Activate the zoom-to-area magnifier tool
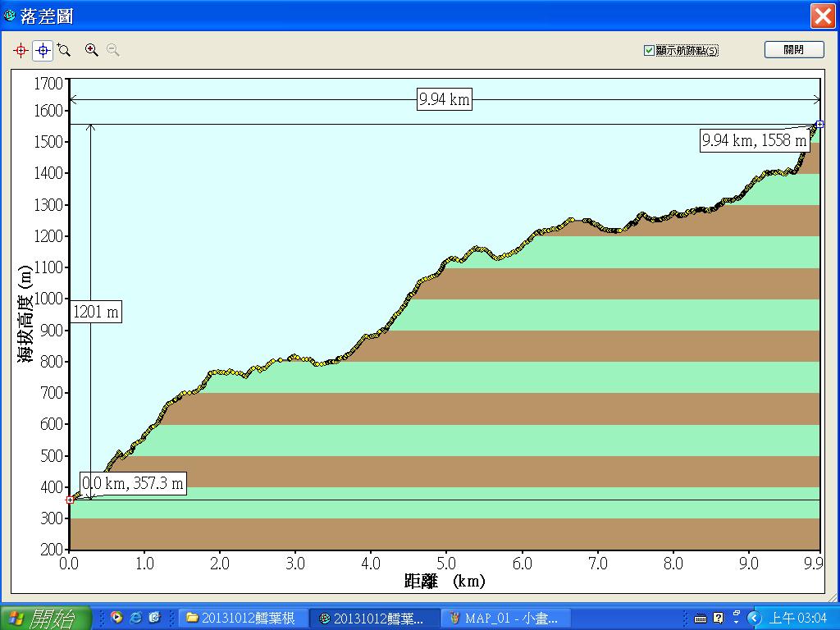 point(64,50)
